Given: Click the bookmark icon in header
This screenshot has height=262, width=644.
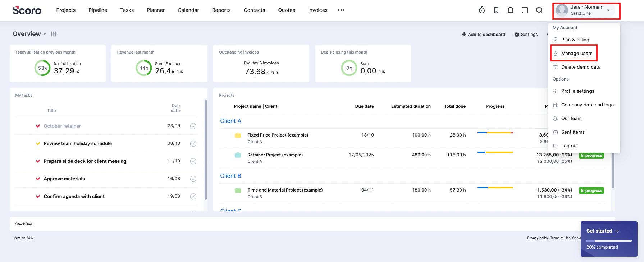Looking at the screenshot, I should 496,10.
